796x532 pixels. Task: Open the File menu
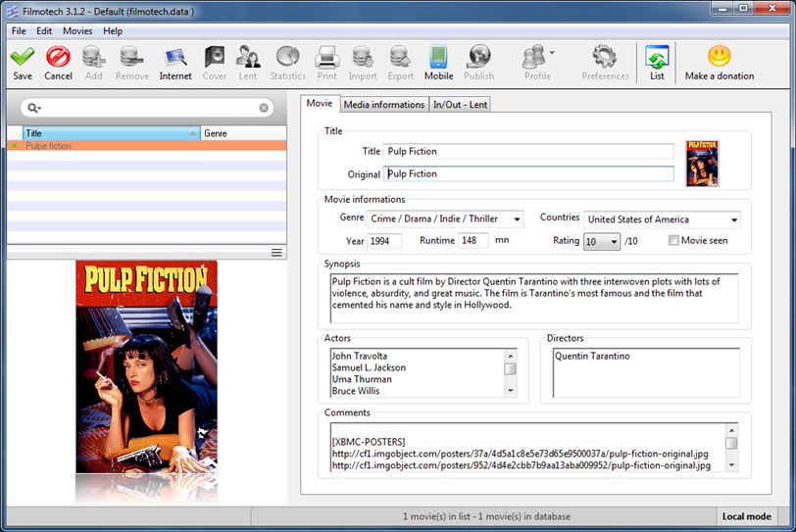point(19,31)
